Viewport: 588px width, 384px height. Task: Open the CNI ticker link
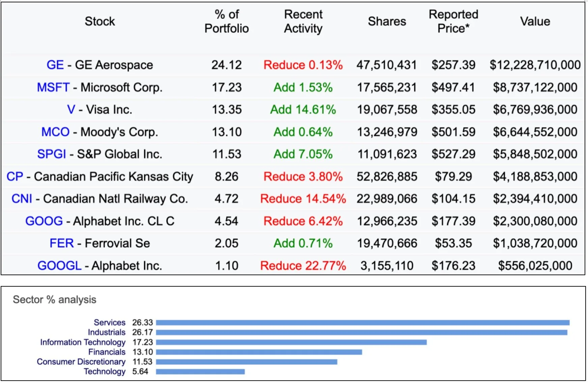coord(22,199)
